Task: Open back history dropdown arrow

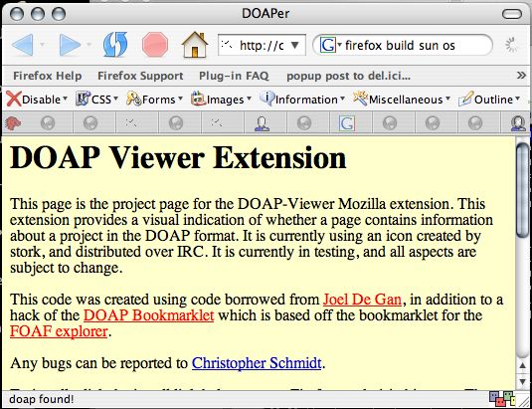Action: [x=43, y=45]
